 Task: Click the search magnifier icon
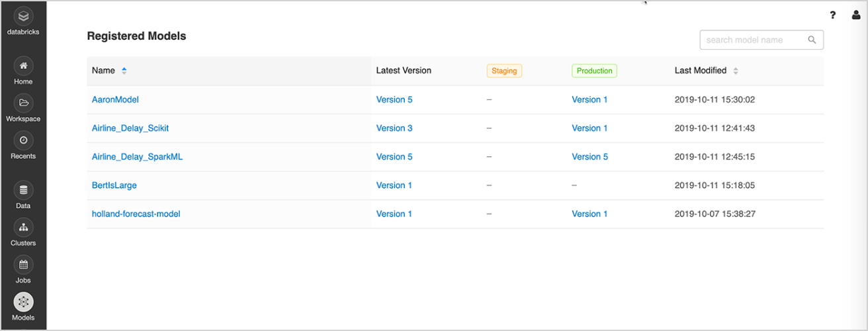coord(812,40)
